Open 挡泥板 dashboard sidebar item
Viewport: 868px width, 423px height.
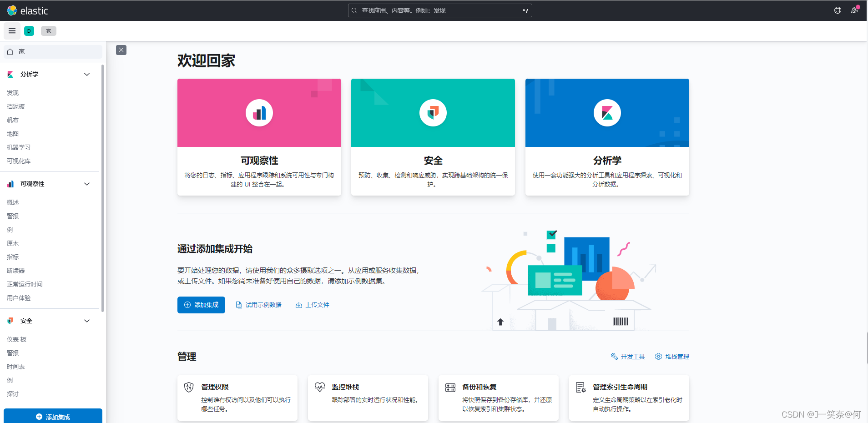(16, 106)
